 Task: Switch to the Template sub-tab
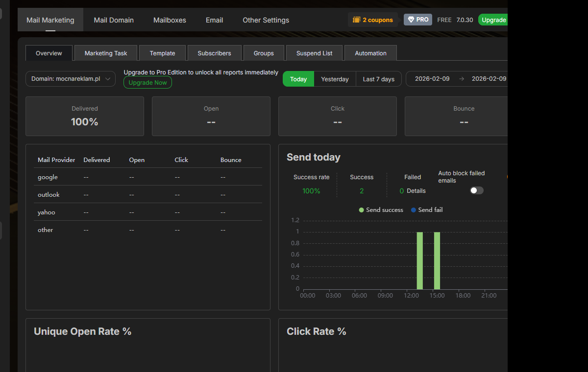click(163, 53)
